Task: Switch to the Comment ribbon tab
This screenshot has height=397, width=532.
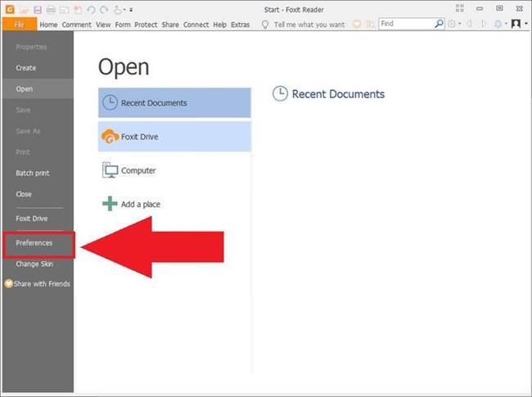Action: [77, 25]
